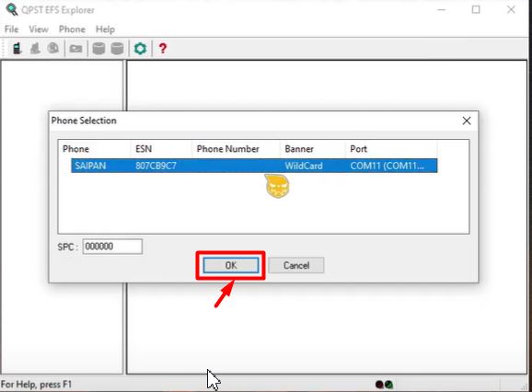This screenshot has height=392, width=532.
Task: Click the SPC input field
Action: 112,247
